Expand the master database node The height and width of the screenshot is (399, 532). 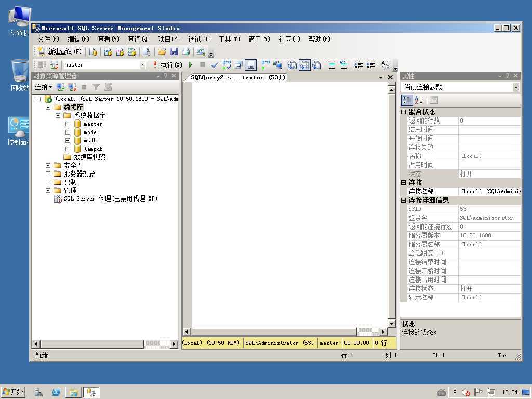pyautogui.click(x=68, y=124)
